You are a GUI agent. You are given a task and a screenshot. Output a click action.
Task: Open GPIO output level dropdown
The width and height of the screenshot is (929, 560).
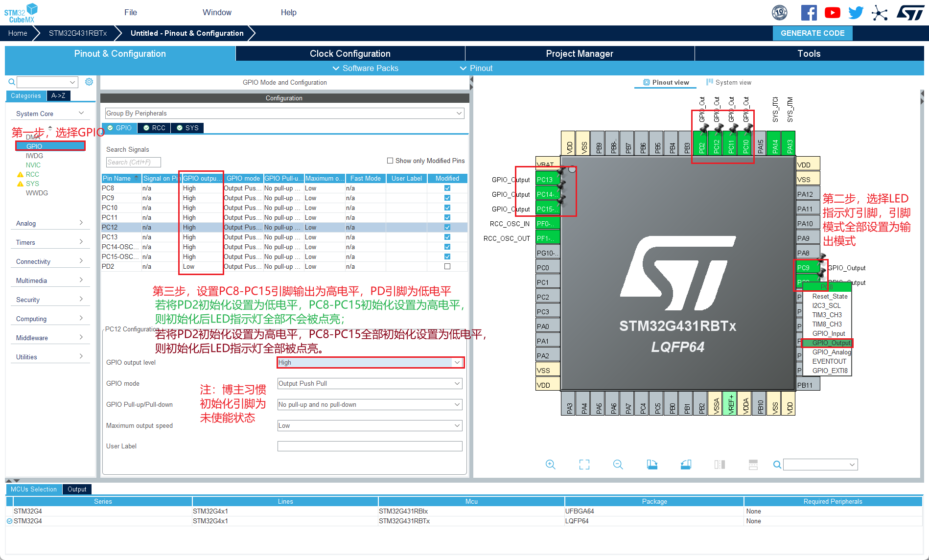click(370, 362)
